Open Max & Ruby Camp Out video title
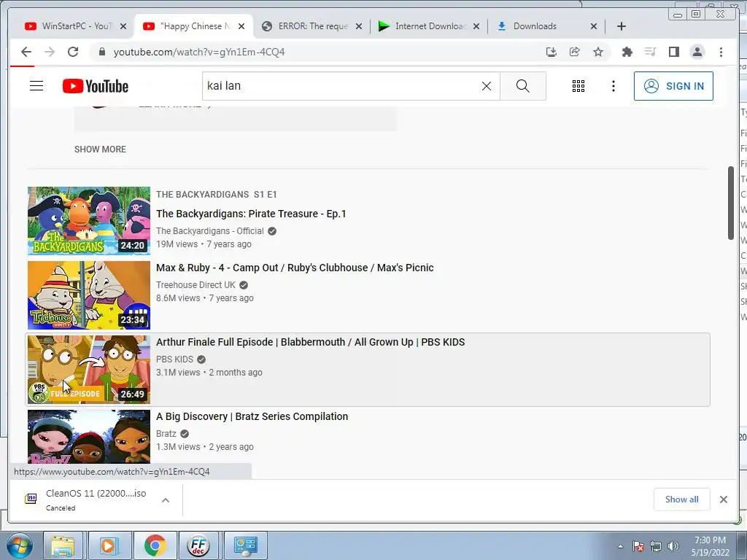Viewport: 747px width, 560px height. point(295,268)
